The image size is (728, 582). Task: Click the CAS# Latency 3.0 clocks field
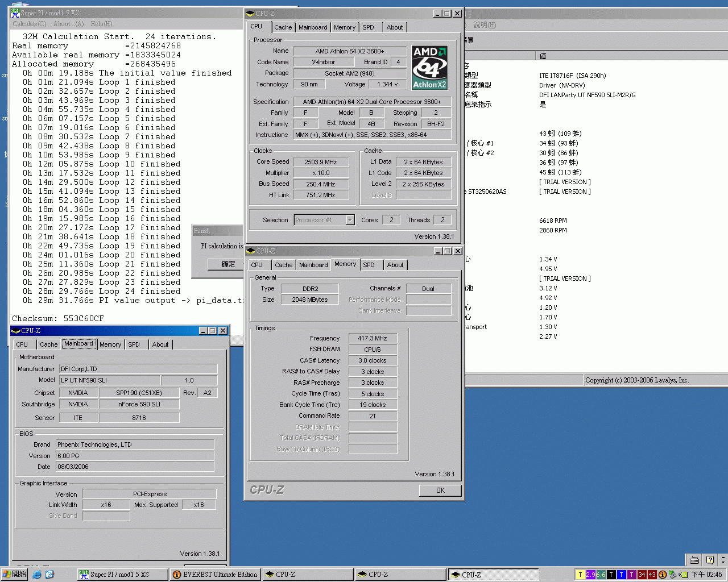[x=373, y=360]
